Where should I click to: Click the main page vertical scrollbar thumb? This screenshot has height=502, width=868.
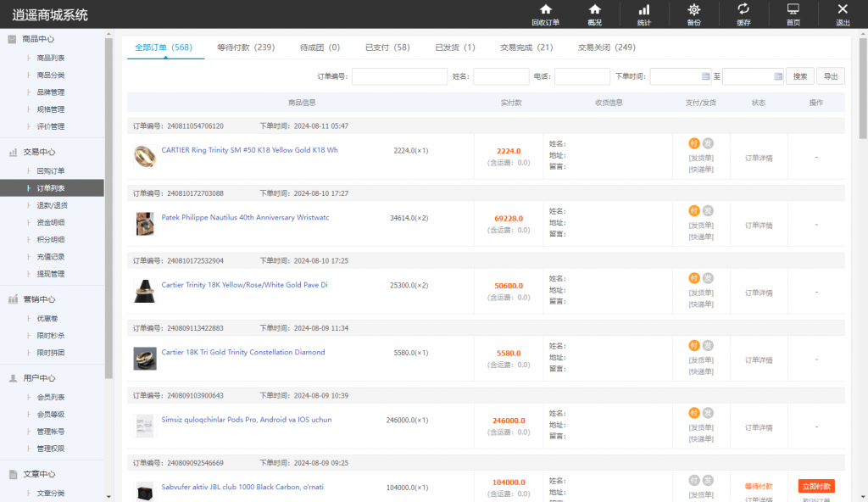(863, 87)
